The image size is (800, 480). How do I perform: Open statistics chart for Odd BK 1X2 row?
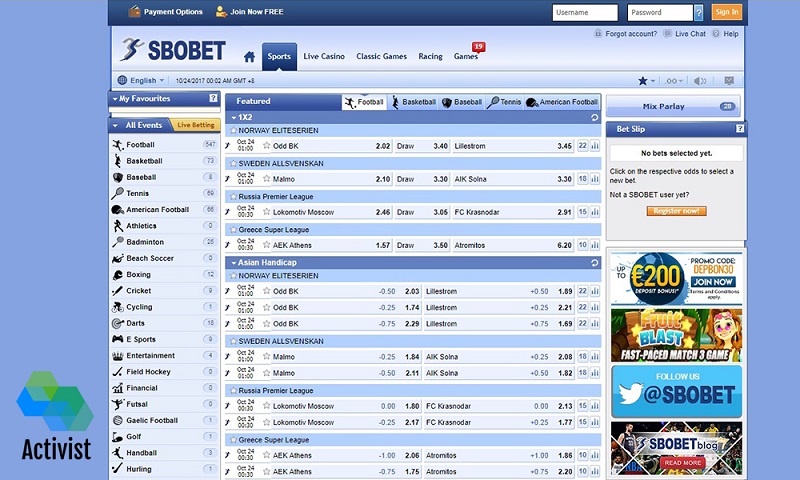pos(595,146)
